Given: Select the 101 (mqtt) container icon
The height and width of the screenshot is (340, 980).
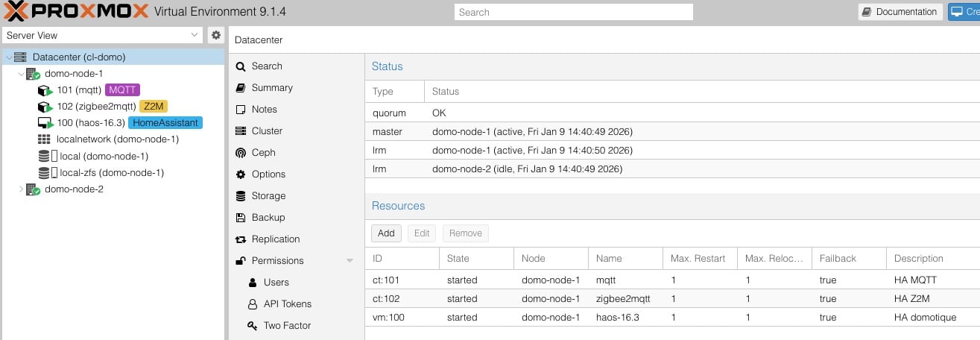Looking at the screenshot, I should (x=44, y=90).
